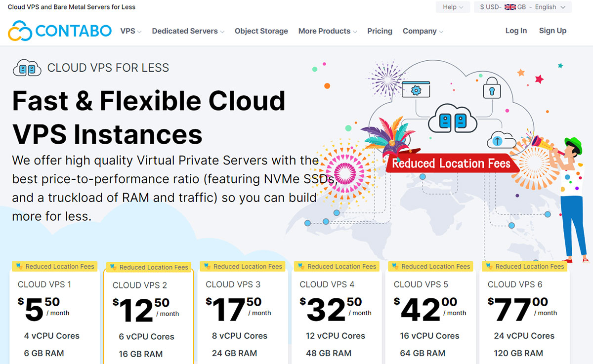Viewport: 593px width, 364px height.
Task: Expand the Company menu
Action: [x=423, y=31]
